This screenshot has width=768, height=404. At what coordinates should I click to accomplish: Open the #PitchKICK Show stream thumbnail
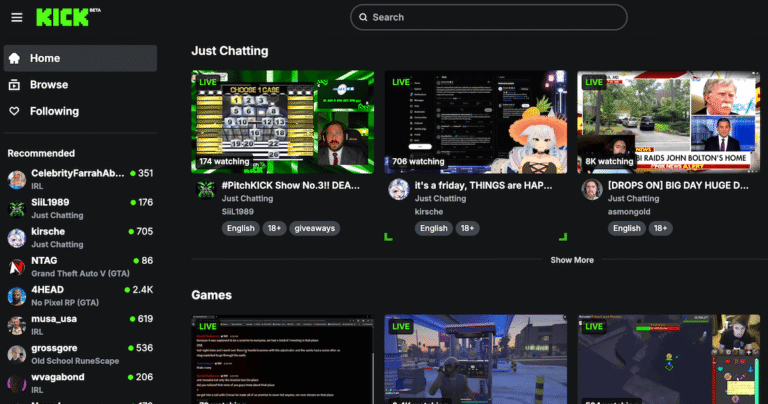point(283,122)
